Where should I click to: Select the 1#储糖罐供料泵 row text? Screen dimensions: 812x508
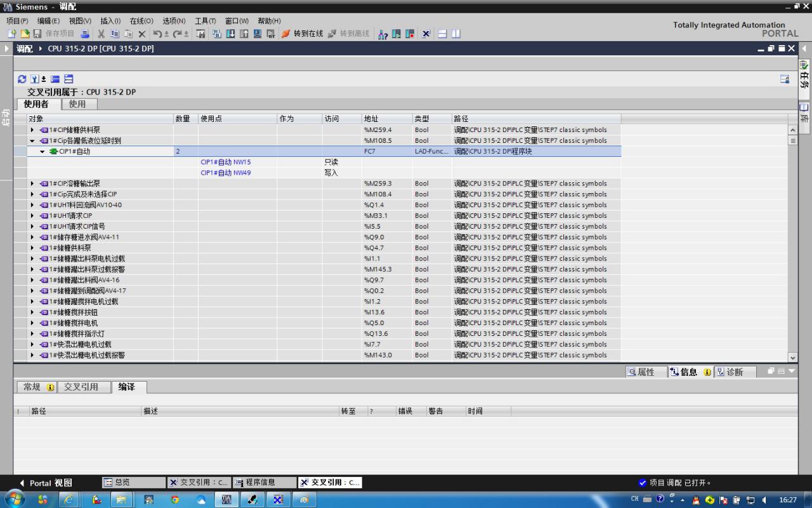click(70, 248)
